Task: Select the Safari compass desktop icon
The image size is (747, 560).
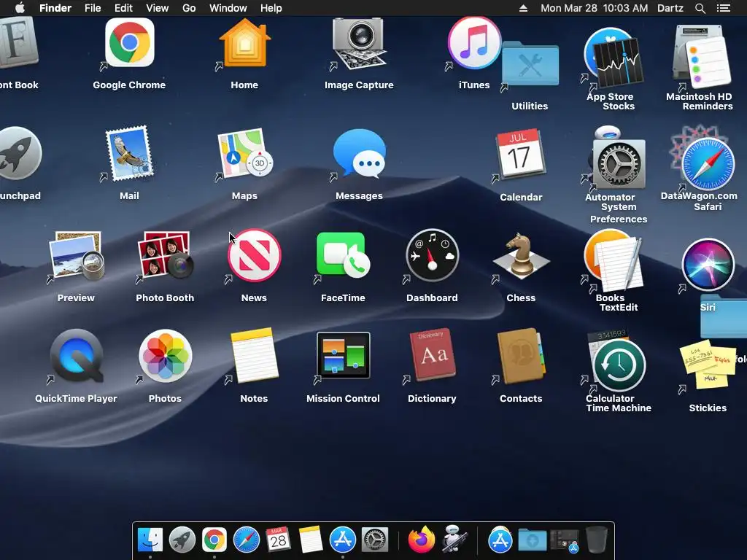Action: [708, 164]
